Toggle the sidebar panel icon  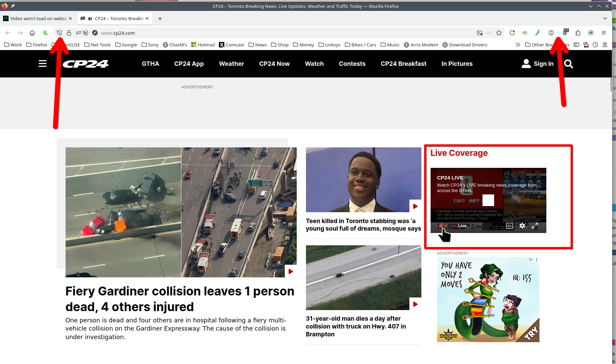tap(576, 45)
